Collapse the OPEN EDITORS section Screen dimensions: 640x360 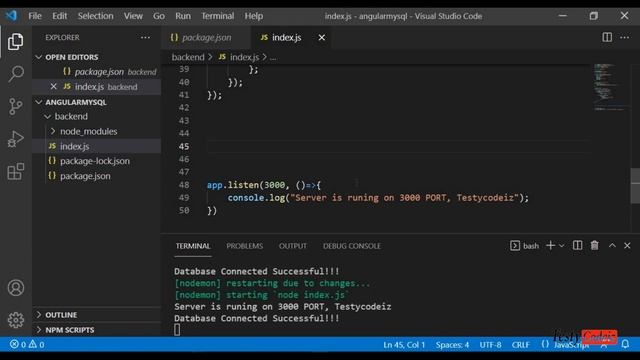click(x=96, y=57)
